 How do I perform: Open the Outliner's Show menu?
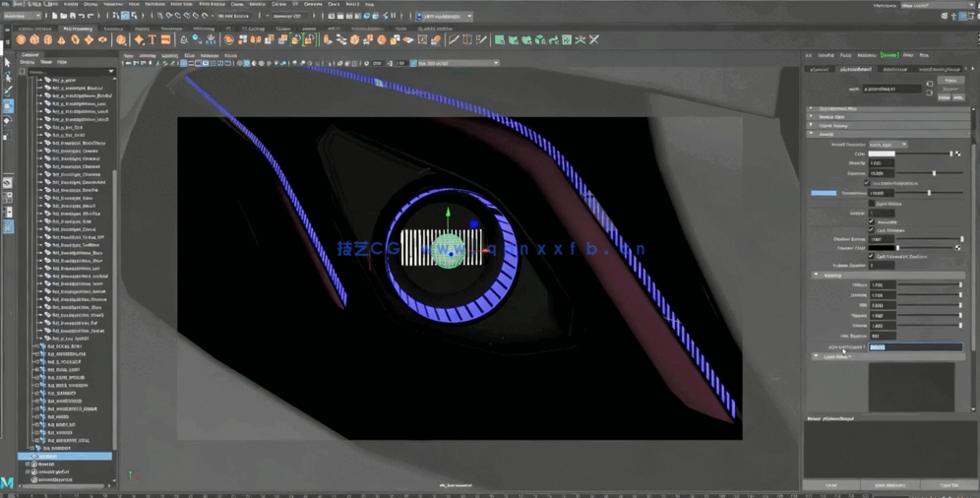coord(45,62)
